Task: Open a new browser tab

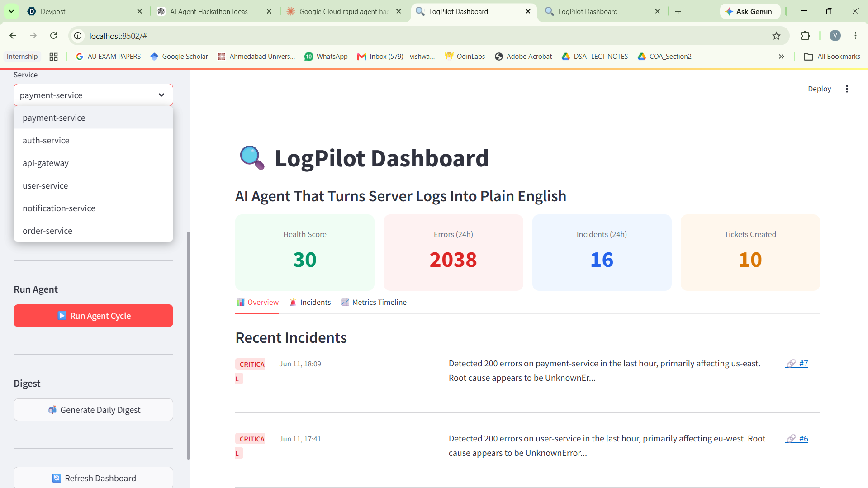Action: [x=678, y=11]
